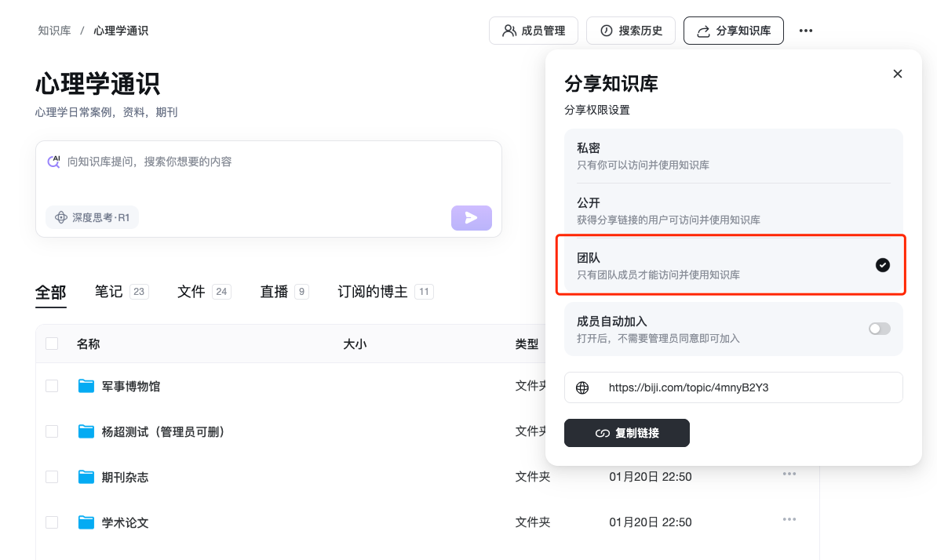Click the 学术论文 folder icon

tap(86, 522)
